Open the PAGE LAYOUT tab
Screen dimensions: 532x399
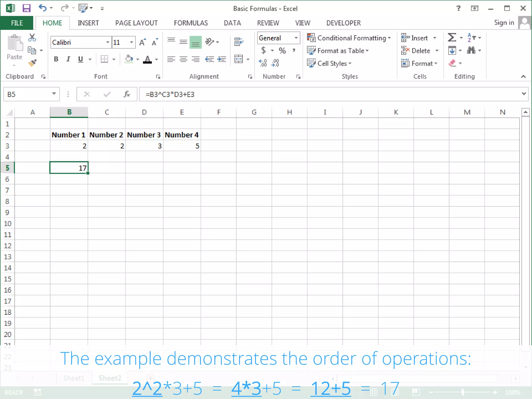click(136, 23)
